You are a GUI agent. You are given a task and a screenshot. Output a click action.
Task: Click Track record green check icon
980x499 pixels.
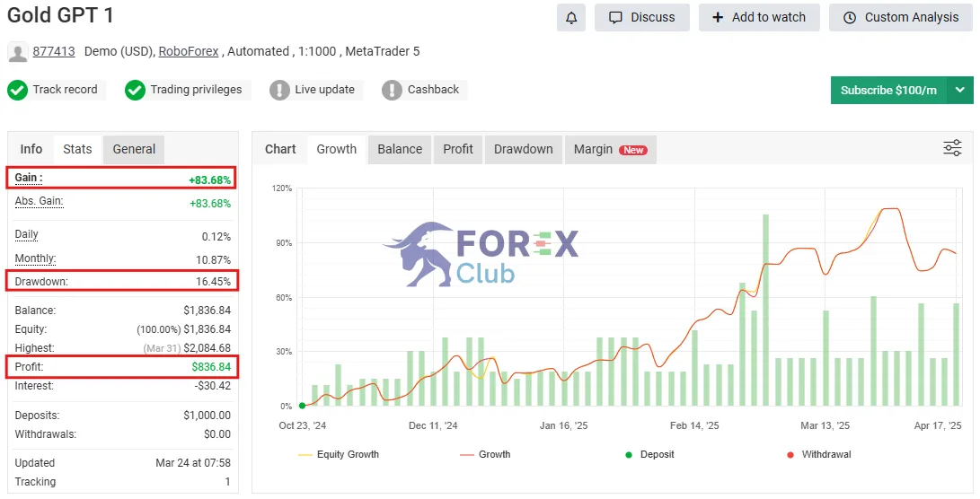[17, 90]
